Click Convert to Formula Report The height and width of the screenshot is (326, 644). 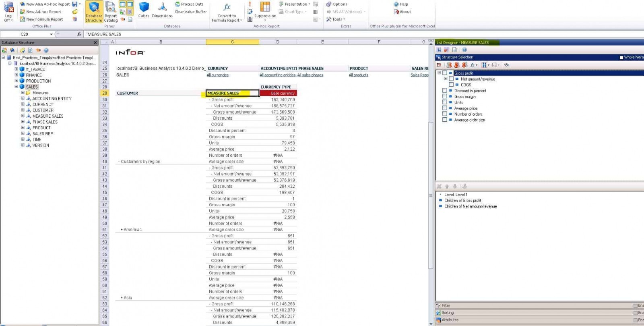coord(227,12)
